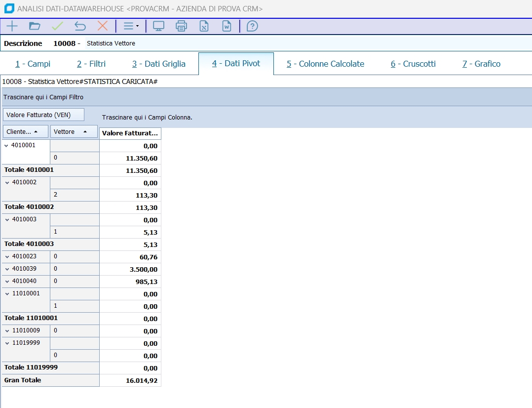This screenshot has height=408, width=532.
Task: Print the statistics using printer icon
Action: [x=181, y=26]
